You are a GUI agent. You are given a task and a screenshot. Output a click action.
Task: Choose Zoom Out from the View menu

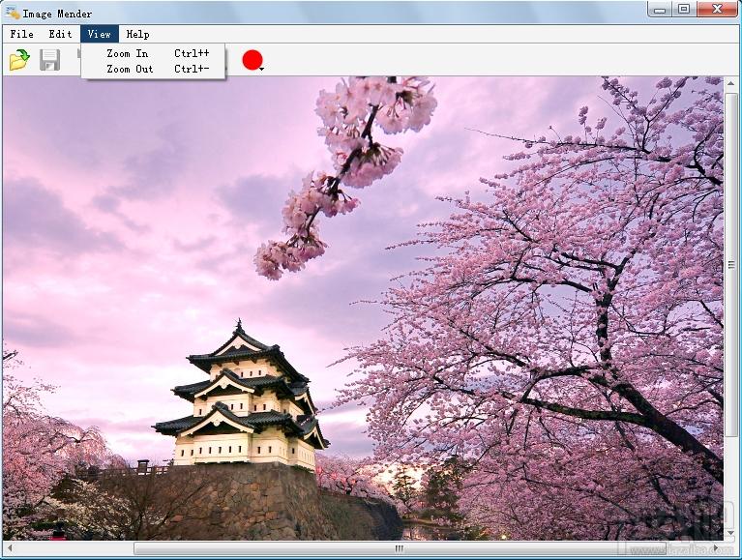(153, 69)
